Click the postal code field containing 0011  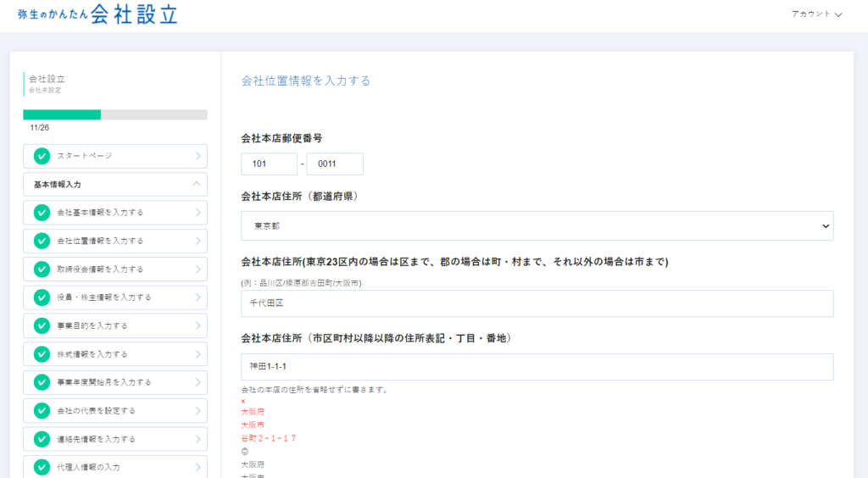[334, 164]
